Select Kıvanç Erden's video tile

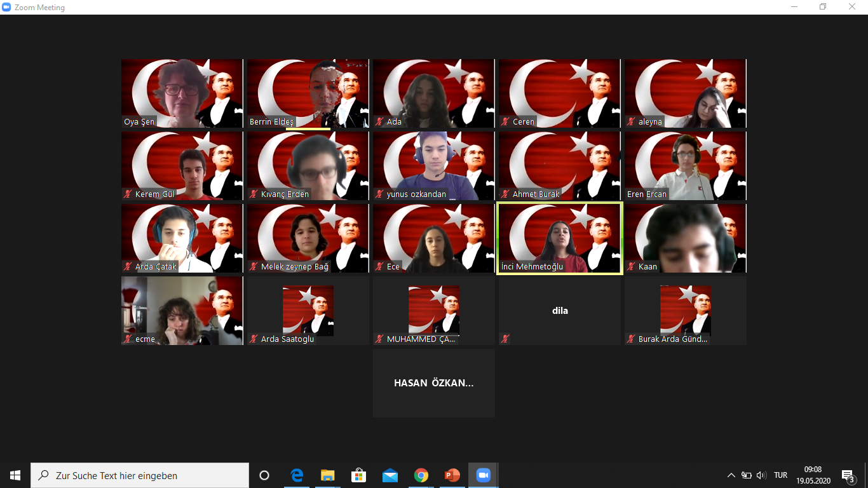point(308,166)
